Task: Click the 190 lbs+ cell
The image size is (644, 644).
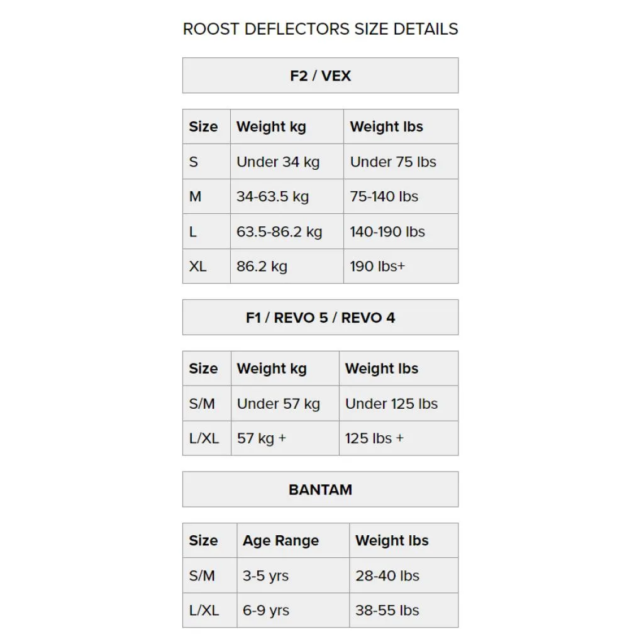Action: (x=401, y=266)
